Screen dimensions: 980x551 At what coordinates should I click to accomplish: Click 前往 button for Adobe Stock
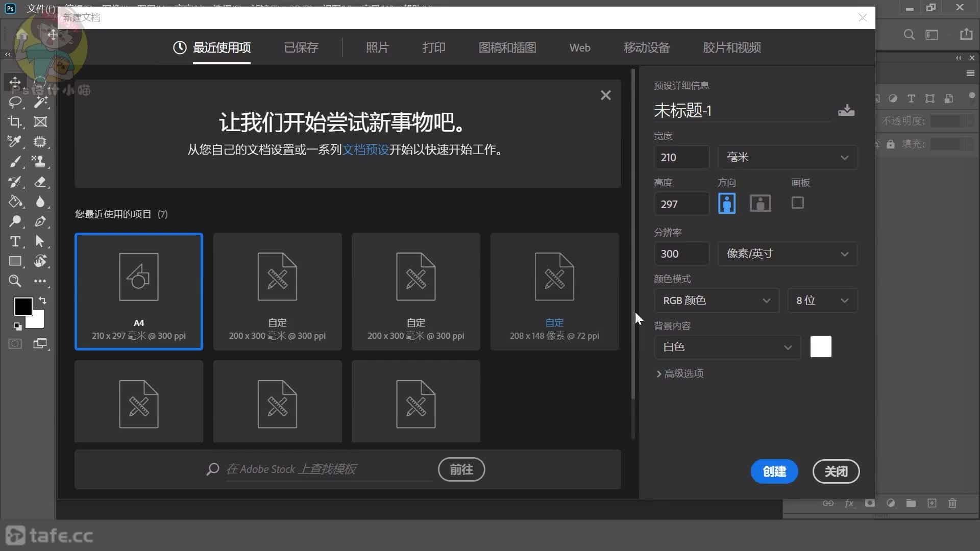pyautogui.click(x=461, y=469)
